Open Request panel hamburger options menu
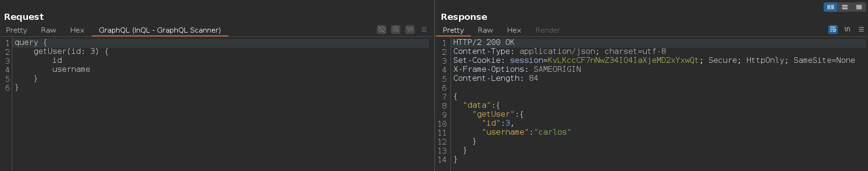868x171 pixels. point(424,29)
